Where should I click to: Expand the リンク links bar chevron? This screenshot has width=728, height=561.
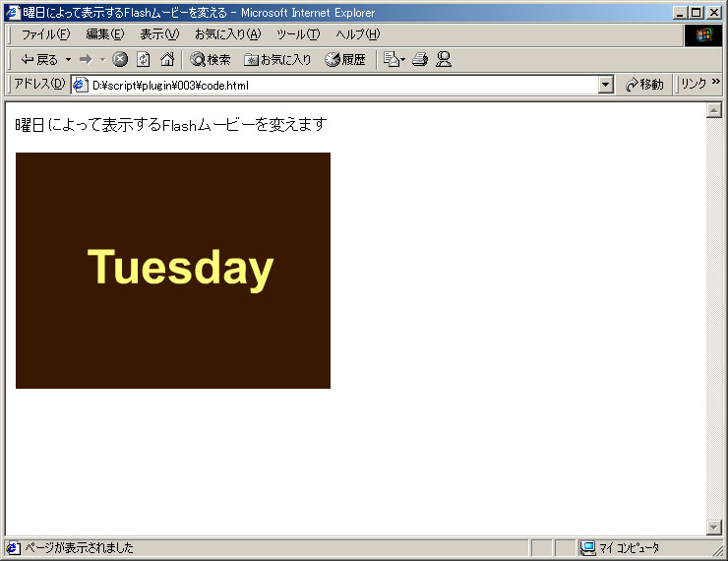tap(716, 82)
